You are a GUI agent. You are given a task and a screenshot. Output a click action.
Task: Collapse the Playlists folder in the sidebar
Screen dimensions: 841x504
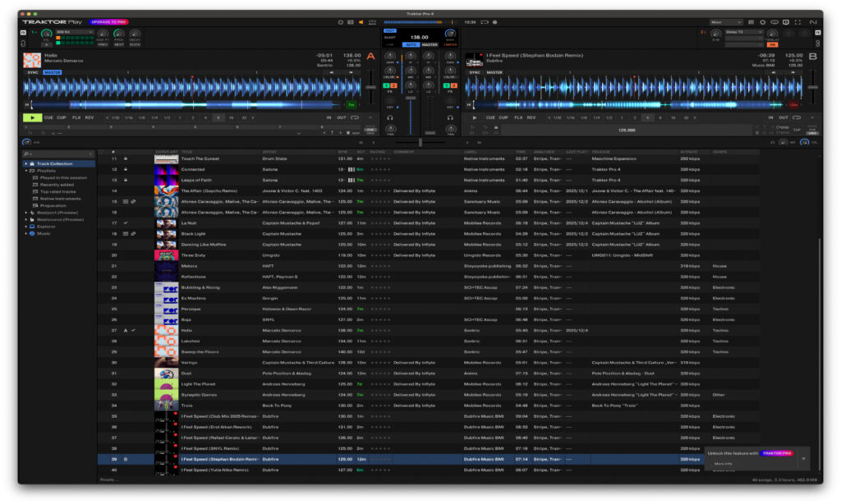pyautogui.click(x=25, y=171)
